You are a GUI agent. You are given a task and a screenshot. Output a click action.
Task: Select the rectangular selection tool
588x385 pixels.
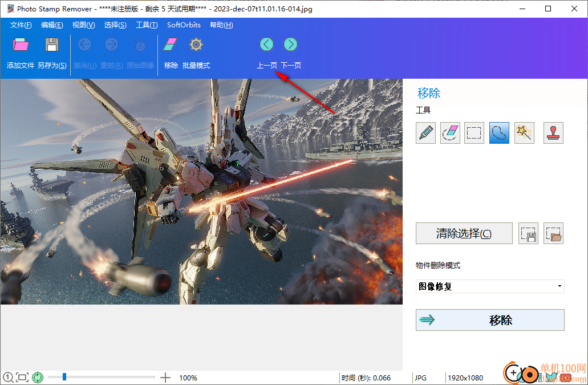[474, 133]
